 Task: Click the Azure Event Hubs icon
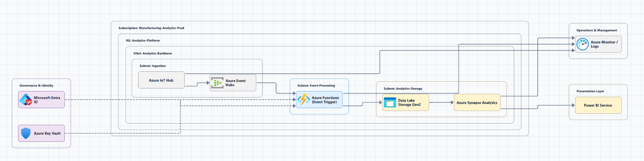coord(217,83)
